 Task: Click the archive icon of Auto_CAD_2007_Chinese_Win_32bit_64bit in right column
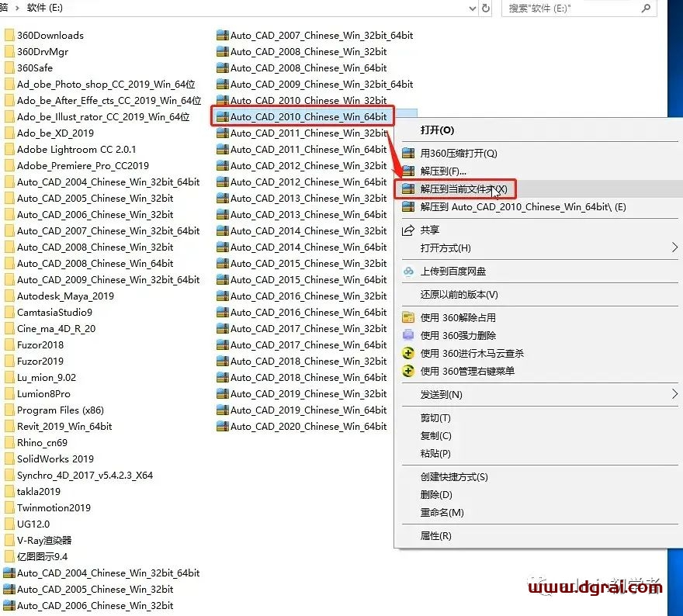(222, 35)
